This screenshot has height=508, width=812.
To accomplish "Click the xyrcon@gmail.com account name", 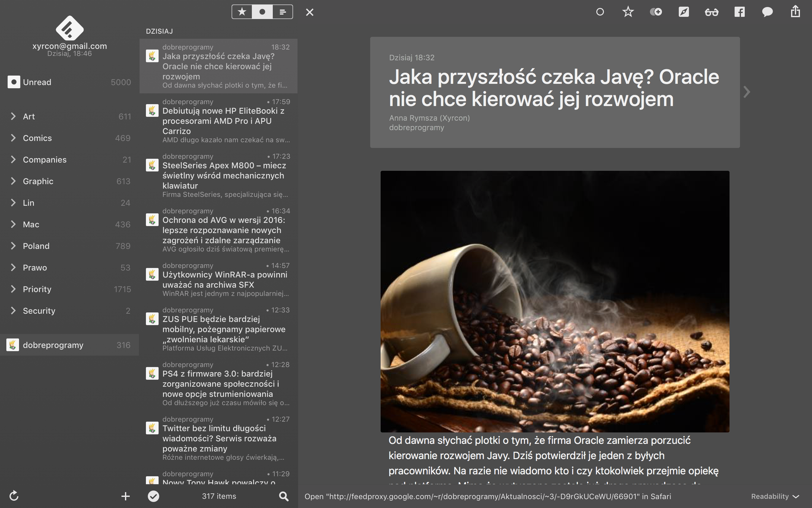I will tap(70, 46).
